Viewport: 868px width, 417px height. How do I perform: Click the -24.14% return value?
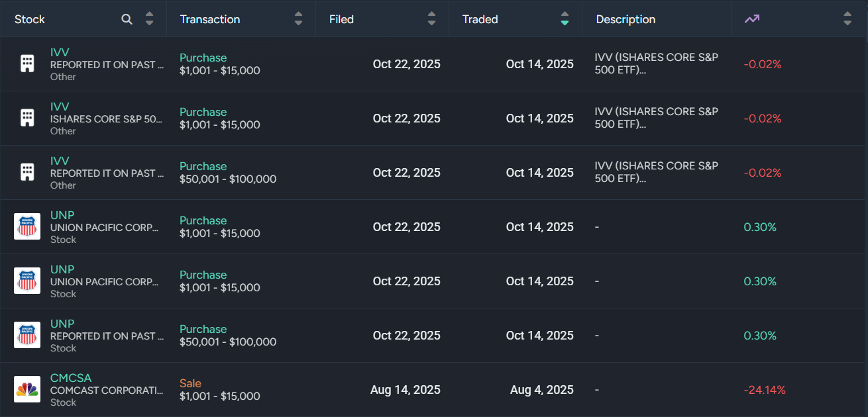[x=765, y=390]
